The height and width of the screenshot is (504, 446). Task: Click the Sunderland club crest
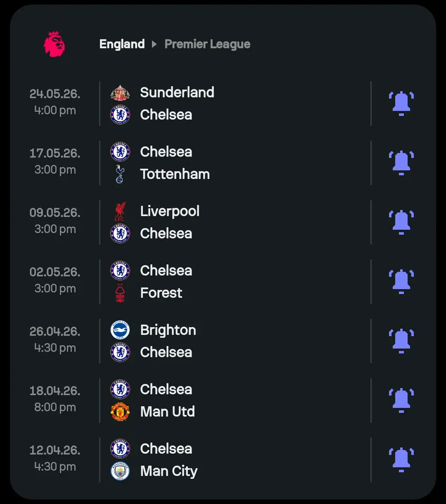tap(120, 92)
